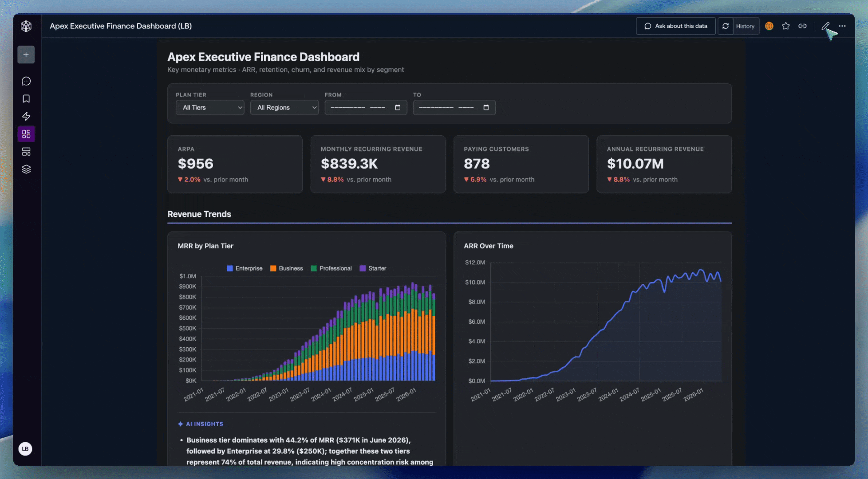The width and height of the screenshot is (868, 479).
Task: Click the $10.07M annual recurring revenue value
Action: tap(635, 164)
